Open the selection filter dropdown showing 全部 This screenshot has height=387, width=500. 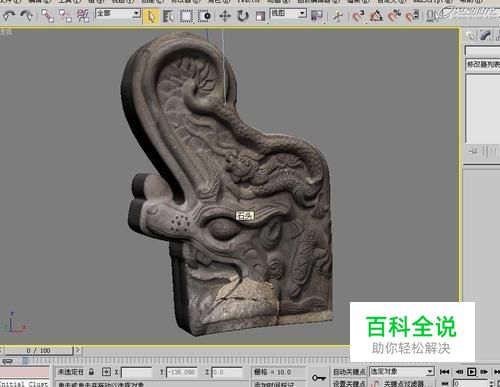click(118, 14)
